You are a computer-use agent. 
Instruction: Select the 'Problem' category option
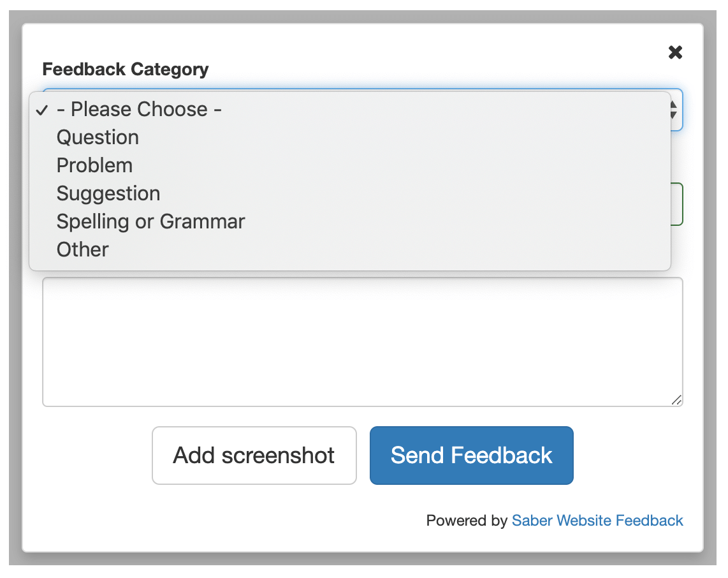(x=94, y=165)
